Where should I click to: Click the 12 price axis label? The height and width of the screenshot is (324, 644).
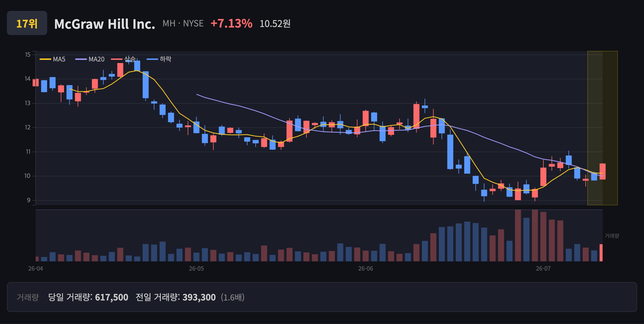point(27,127)
